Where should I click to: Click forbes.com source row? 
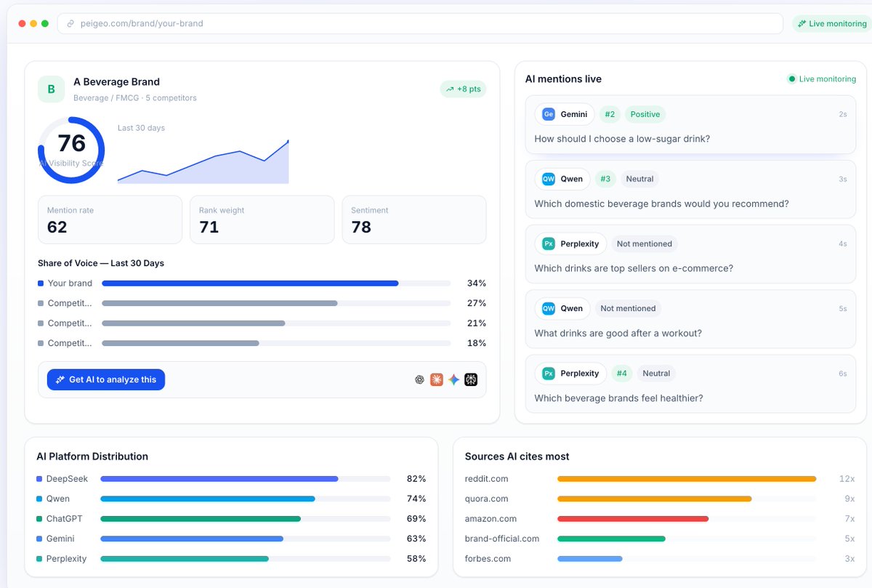coord(660,559)
